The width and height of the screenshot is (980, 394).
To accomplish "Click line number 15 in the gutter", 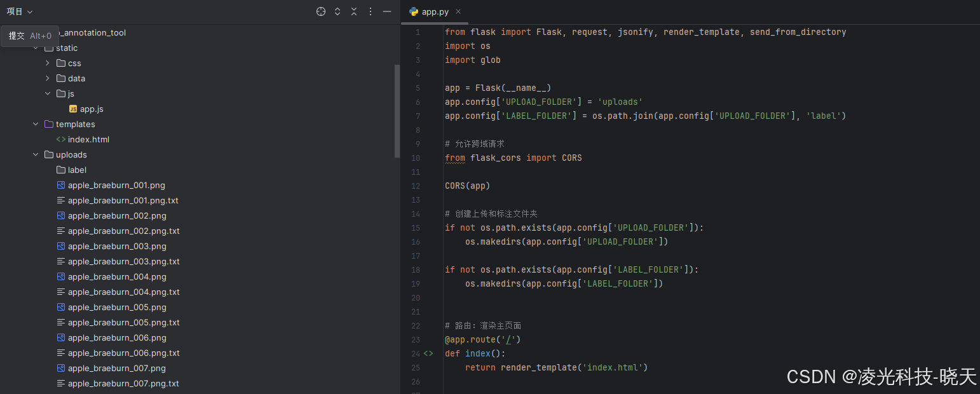I will tap(416, 227).
